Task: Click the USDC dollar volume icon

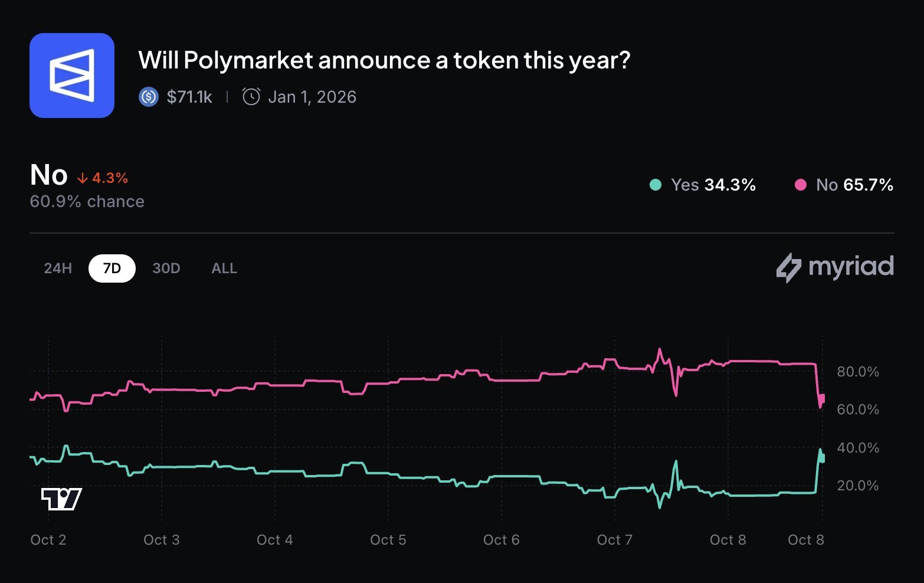Action: (x=148, y=96)
